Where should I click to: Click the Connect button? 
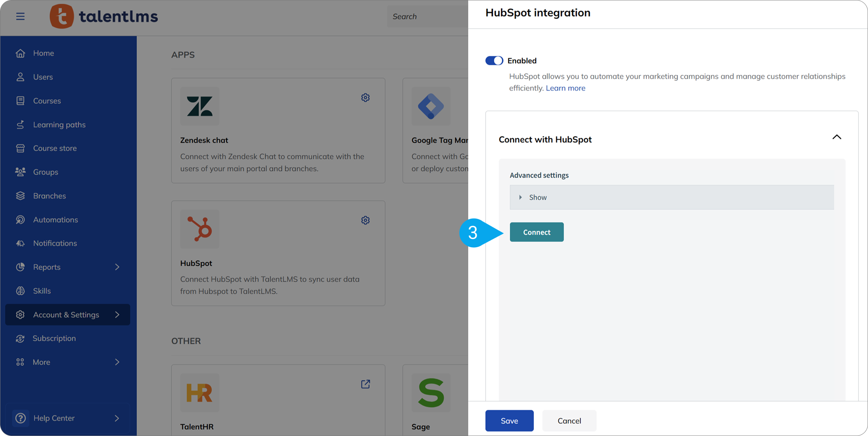pyautogui.click(x=537, y=232)
